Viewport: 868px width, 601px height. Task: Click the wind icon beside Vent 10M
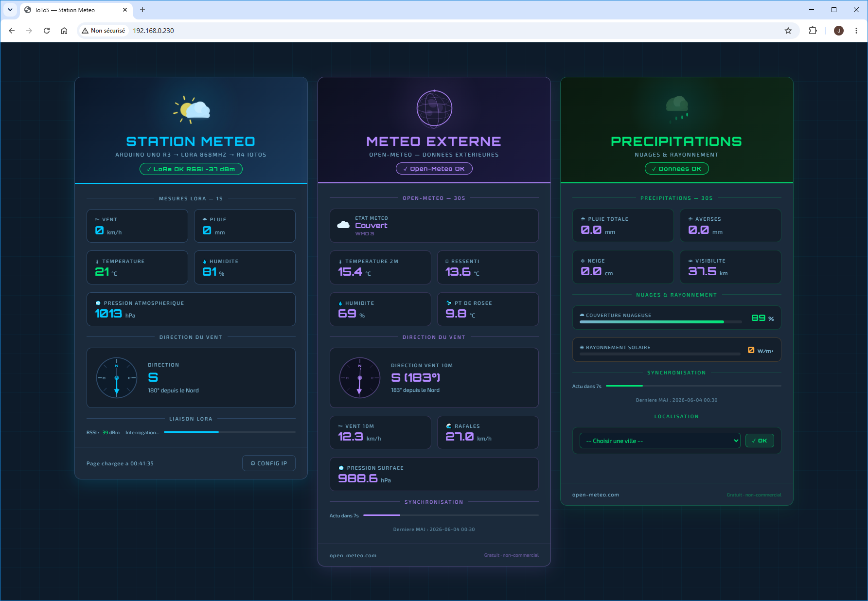[340, 426]
